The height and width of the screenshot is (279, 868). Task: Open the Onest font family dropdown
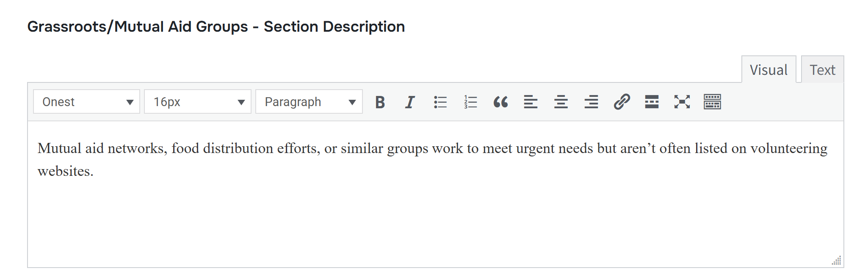tap(87, 102)
